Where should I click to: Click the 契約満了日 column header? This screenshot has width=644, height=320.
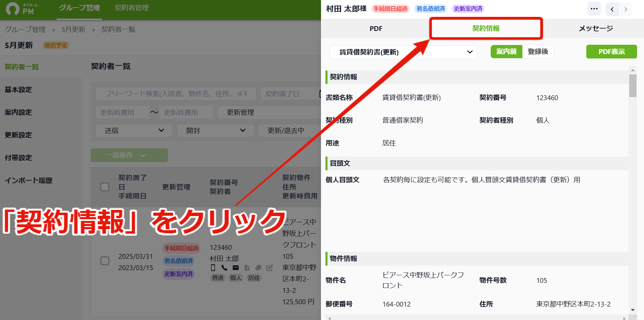[132, 182]
